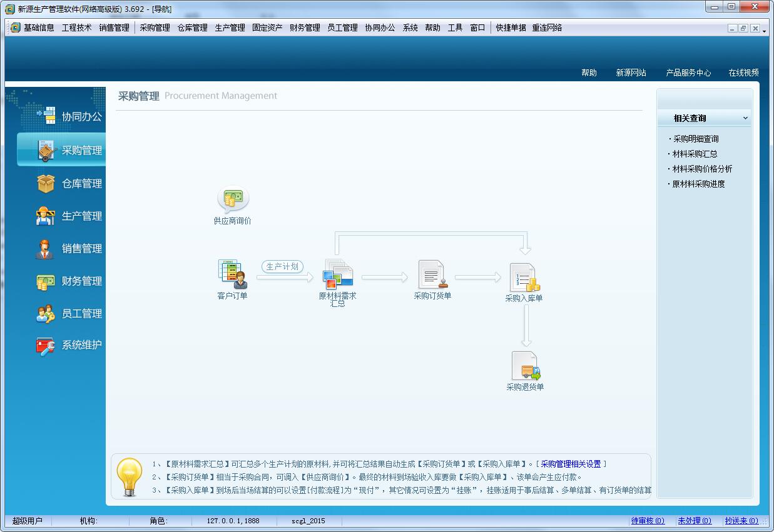
Task: Open 原材料需求汇总 from the process diagram
Action: point(338,273)
